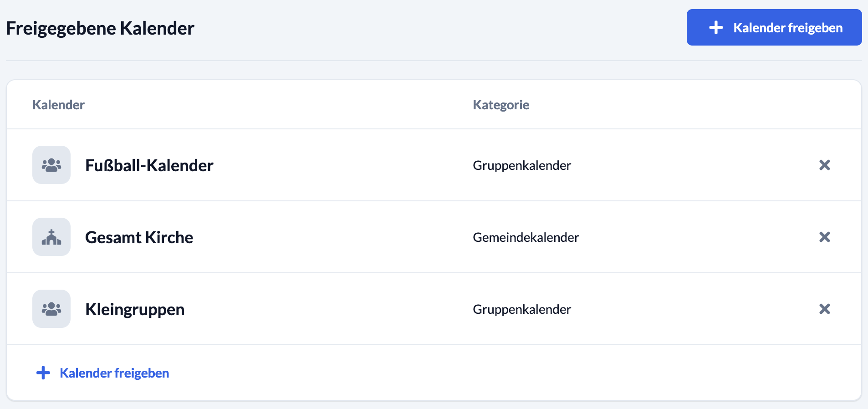The width and height of the screenshot is (868, 409).
Task: Click the Kategorie column header
Action: pyautogui.click(x=501, y=105)
